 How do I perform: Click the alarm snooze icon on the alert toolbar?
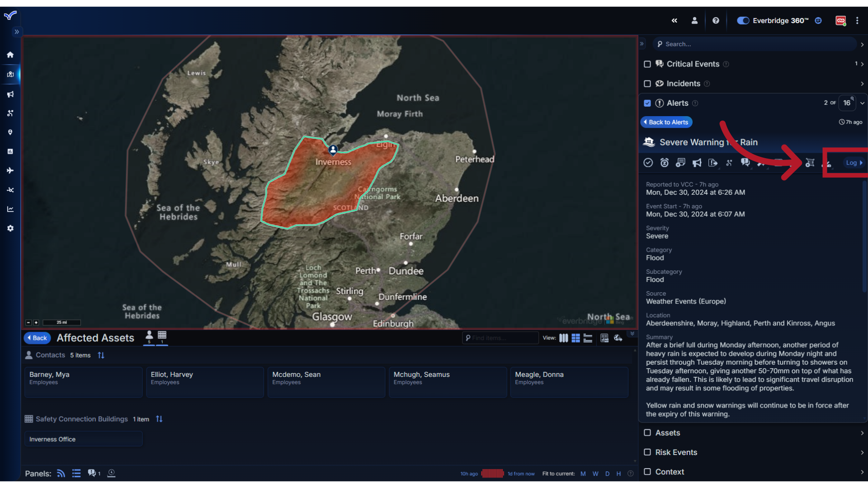pos(665,163)
